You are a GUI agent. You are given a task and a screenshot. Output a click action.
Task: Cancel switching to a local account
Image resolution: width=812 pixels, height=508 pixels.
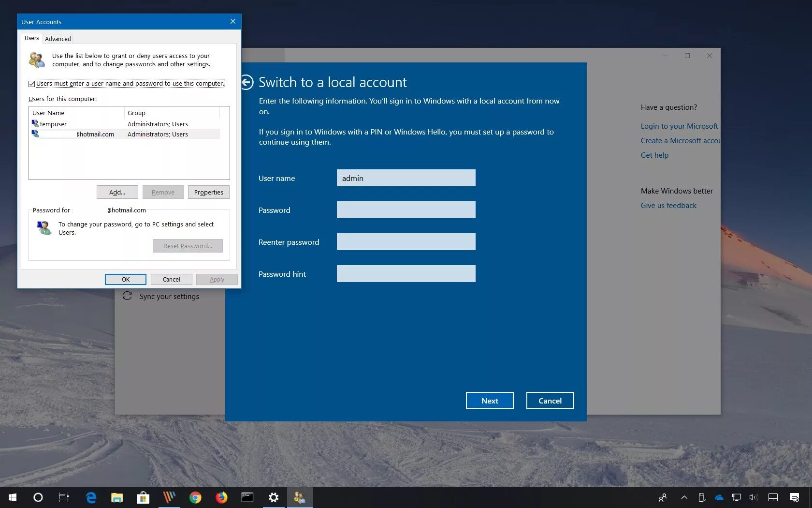(550, 401)
